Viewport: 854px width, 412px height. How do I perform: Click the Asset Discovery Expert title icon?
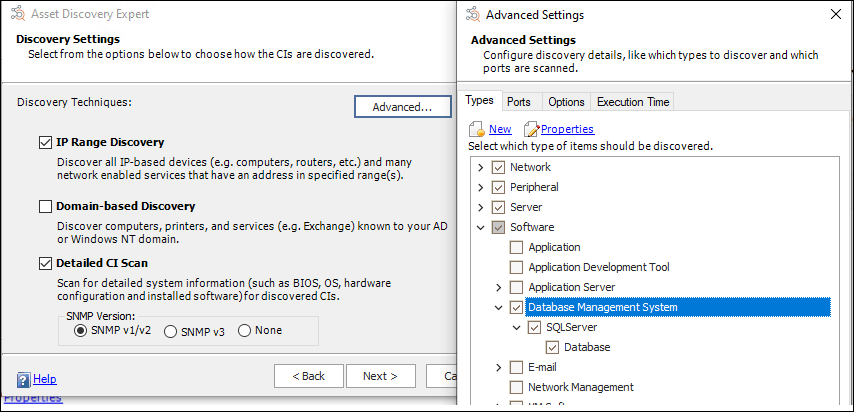15,15
